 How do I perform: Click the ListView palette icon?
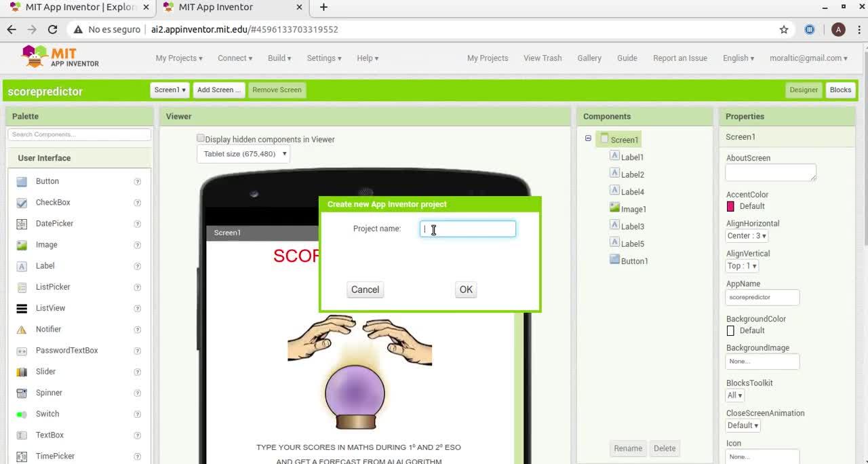(22, 308)
